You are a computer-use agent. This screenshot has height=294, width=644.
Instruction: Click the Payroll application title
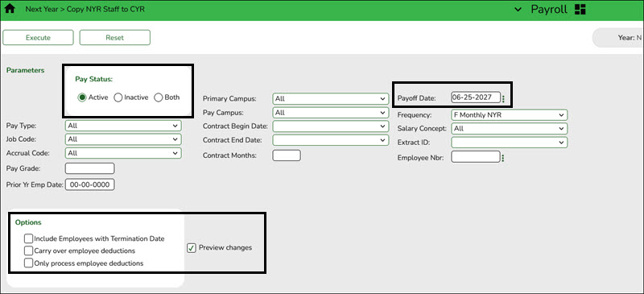coord(549,10)
